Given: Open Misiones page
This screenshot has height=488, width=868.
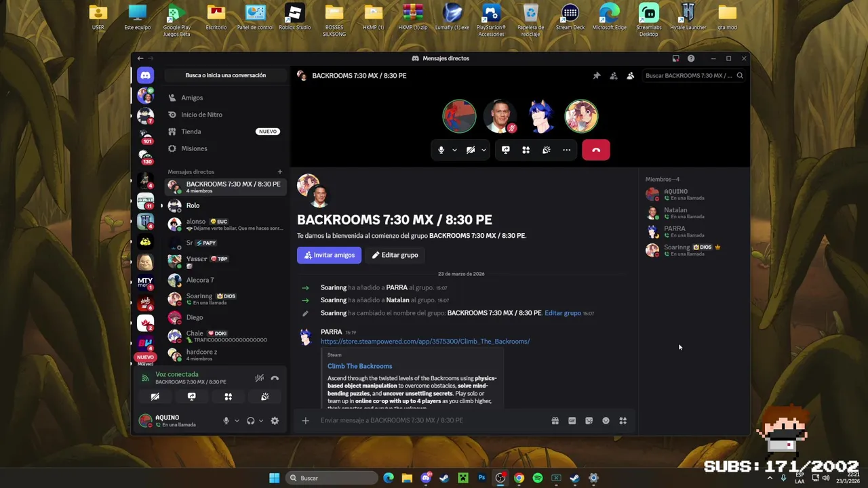Looking at the screenshot, I should tap(224, 148).
